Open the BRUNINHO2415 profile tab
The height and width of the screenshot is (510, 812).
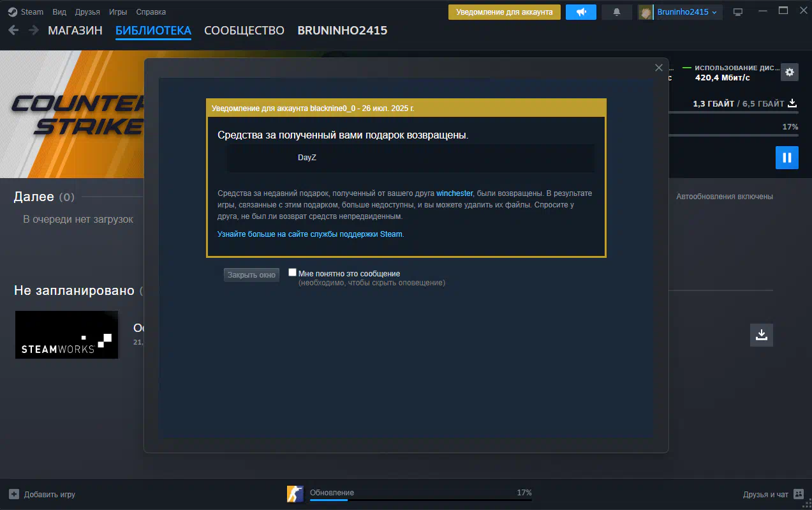tap(343, 31)
